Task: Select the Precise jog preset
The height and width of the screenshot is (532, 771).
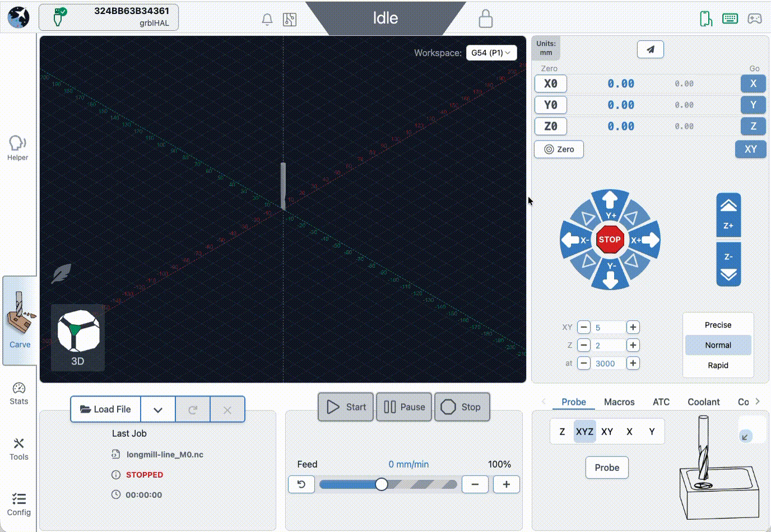Action: [718, 325]
